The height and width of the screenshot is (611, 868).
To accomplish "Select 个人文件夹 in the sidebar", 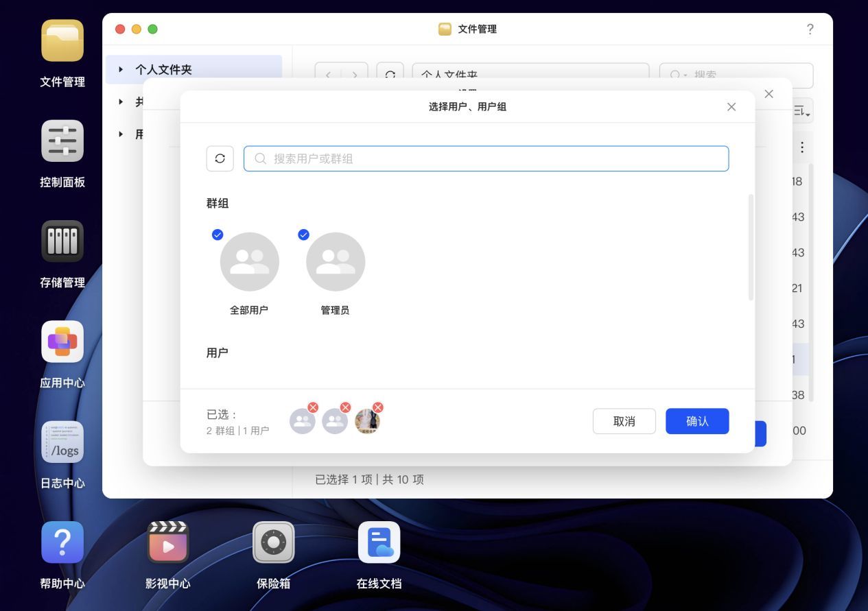I will pos(194,69).
